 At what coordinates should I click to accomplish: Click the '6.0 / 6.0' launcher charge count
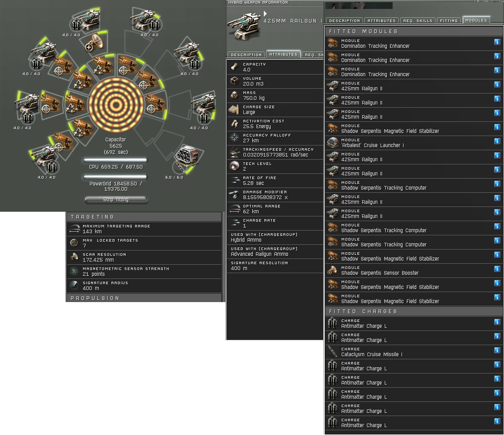[174, 178]
